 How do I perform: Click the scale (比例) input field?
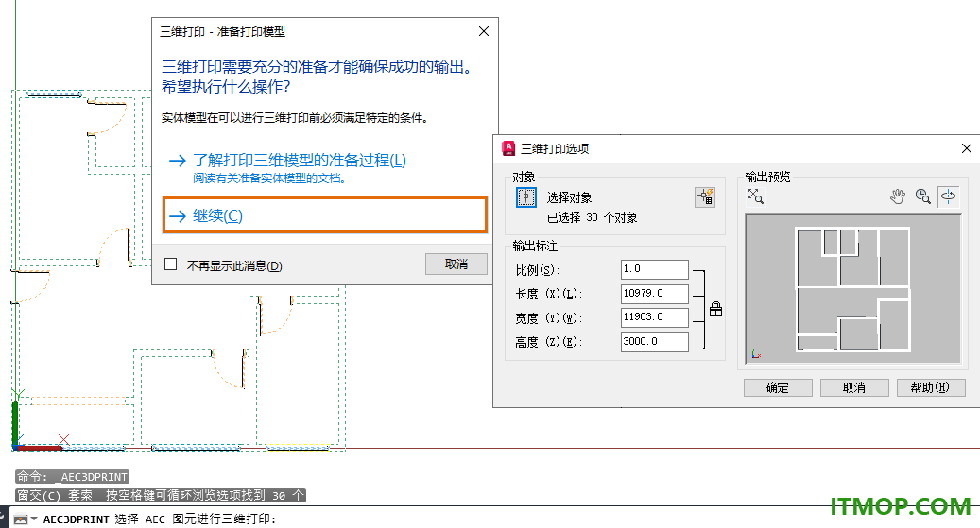pyautogui.click(x=654, y=269)
